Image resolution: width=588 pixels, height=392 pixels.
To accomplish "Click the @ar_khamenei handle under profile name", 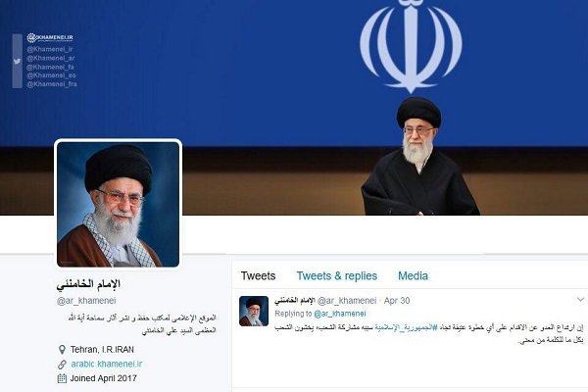I will coord(86,301).
